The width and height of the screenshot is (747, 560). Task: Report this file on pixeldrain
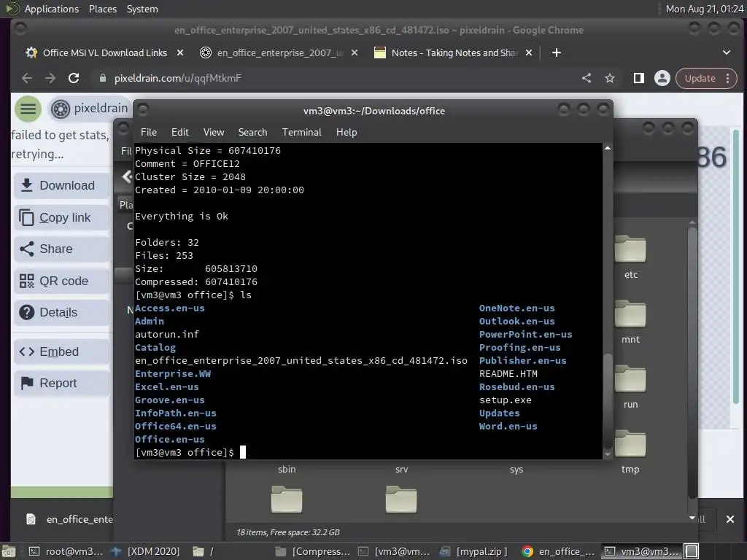[62, 383]
